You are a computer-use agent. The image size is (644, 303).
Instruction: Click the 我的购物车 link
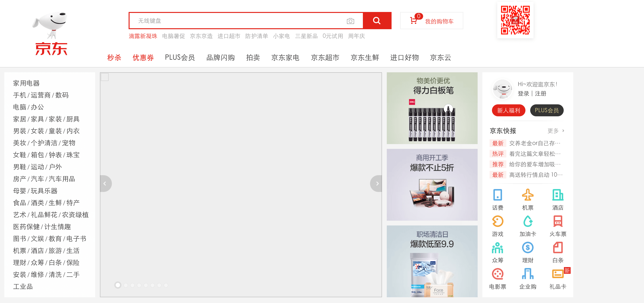439,22
